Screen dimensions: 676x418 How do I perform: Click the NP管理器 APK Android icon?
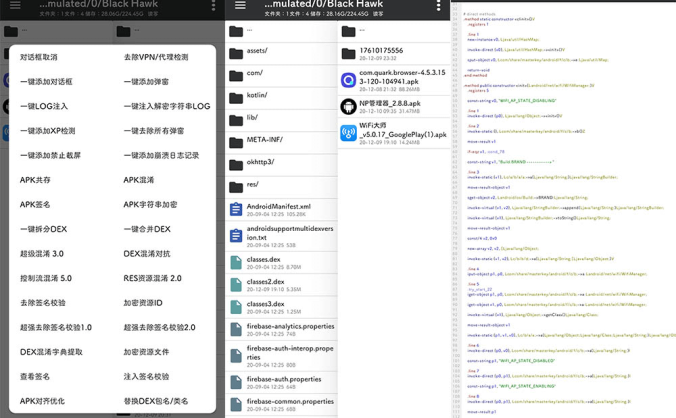348,106
